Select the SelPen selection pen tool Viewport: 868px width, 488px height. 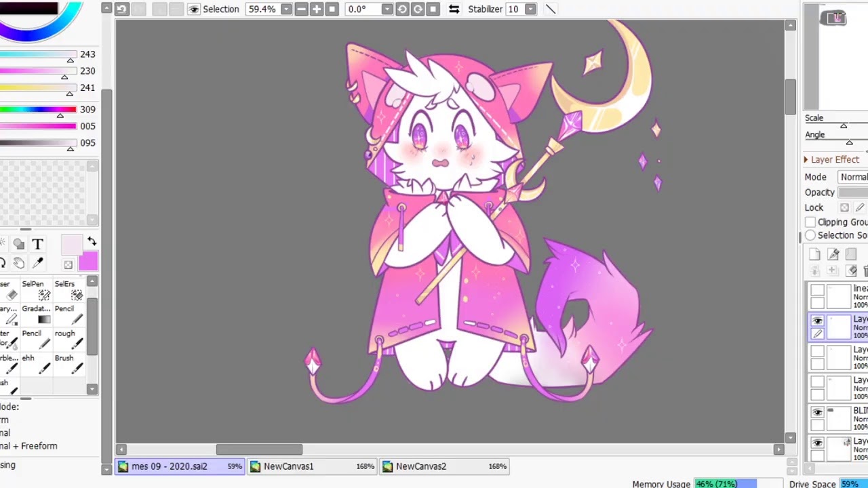point(37,289)
